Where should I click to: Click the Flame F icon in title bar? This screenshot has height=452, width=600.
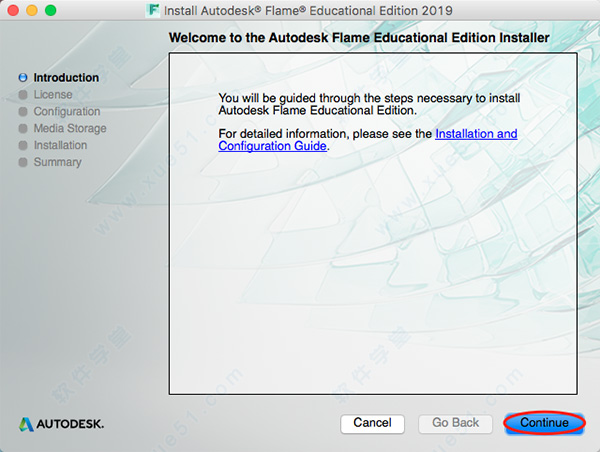click(x=153, y=10)
